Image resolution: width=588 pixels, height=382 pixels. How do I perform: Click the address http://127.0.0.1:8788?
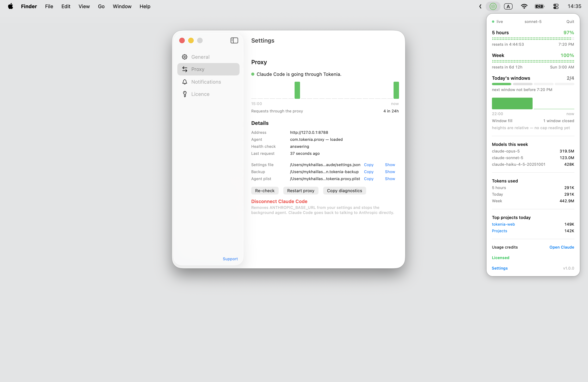click(x=309, y=132)
